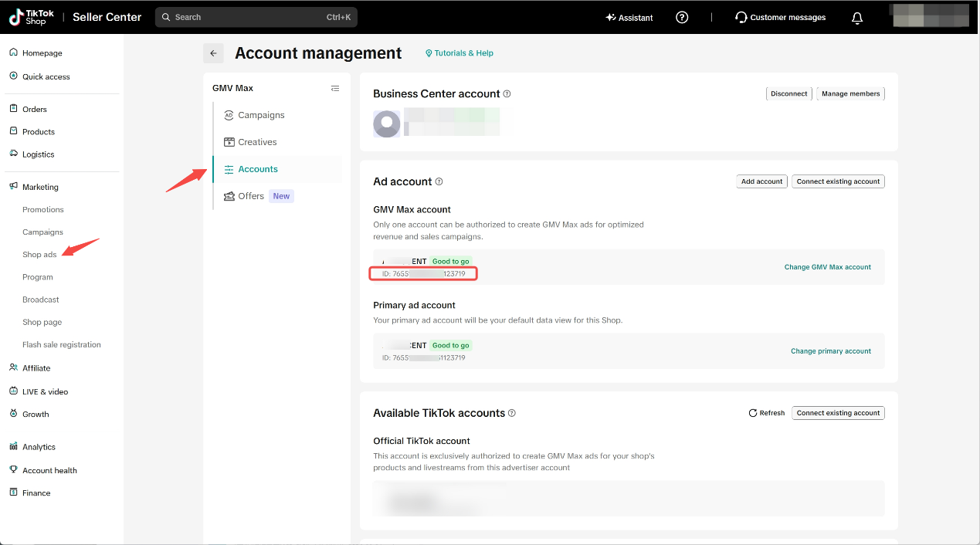Viewport: 980px width, 545px height.
Task: Open Shop page under Marketing
Action: (42, 322)
